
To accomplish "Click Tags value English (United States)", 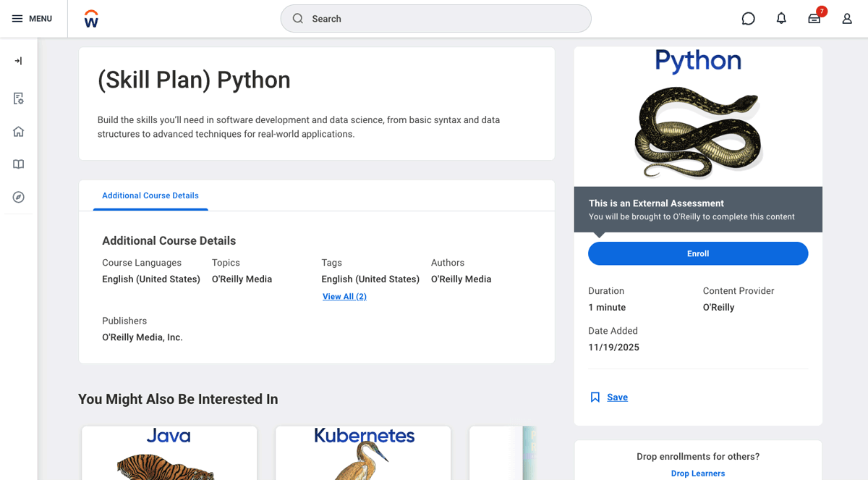I will tap(370, 279).
